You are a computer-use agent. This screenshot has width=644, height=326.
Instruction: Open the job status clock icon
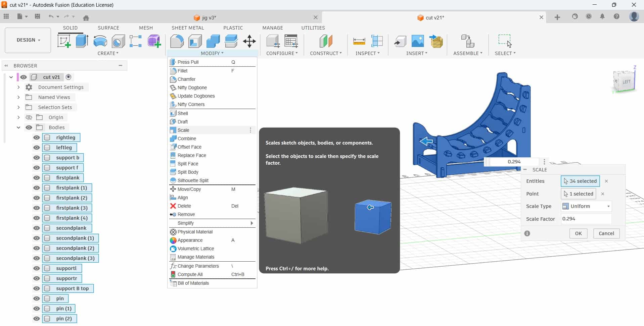(589, 16)
